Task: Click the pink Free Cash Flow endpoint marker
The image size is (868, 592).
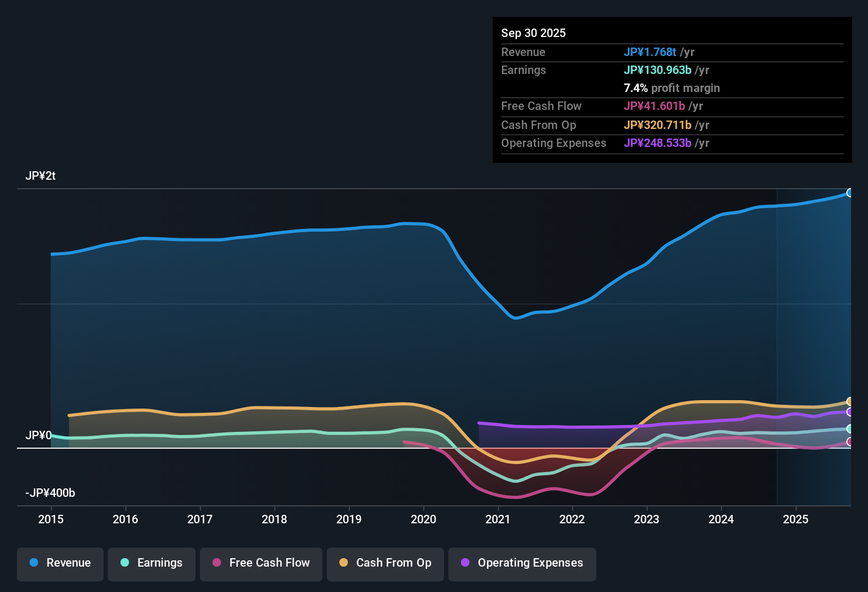Action: point(850,442)
